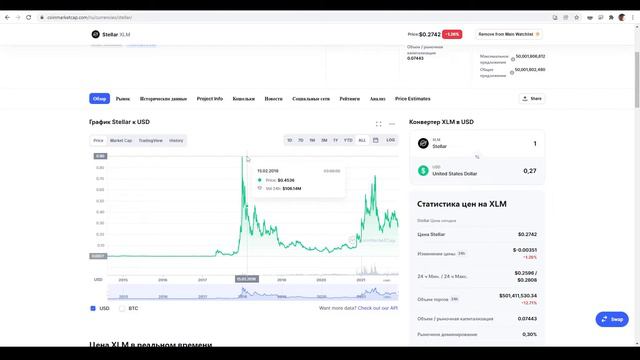Viewport: 640px width, 360px height.
Task: Click the Stellar logo in sticky header
Action: point(96,34)
